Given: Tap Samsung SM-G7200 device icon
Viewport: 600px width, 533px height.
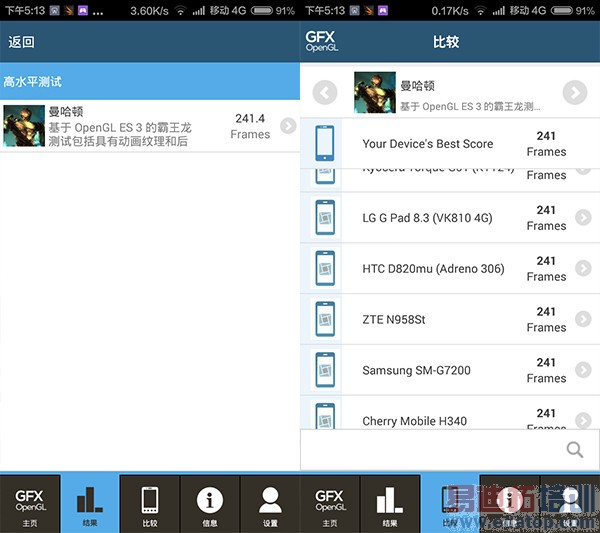Looking at the screenshot, I should point(325,370).
